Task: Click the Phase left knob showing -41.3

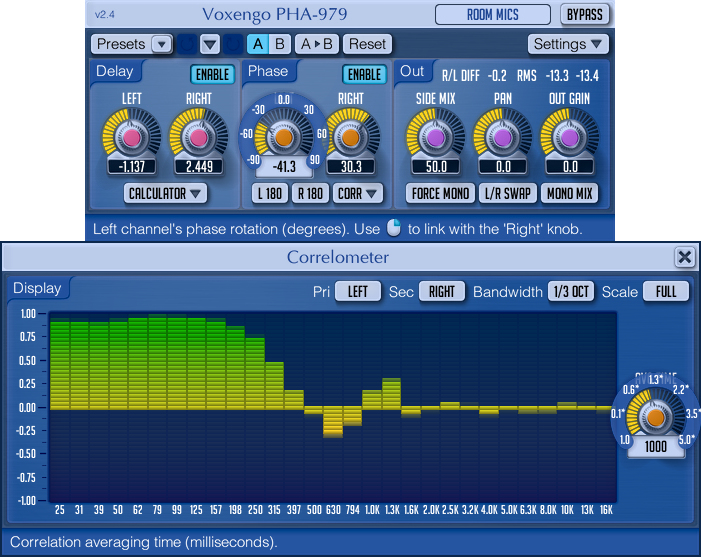Action: tap(283, 137)
